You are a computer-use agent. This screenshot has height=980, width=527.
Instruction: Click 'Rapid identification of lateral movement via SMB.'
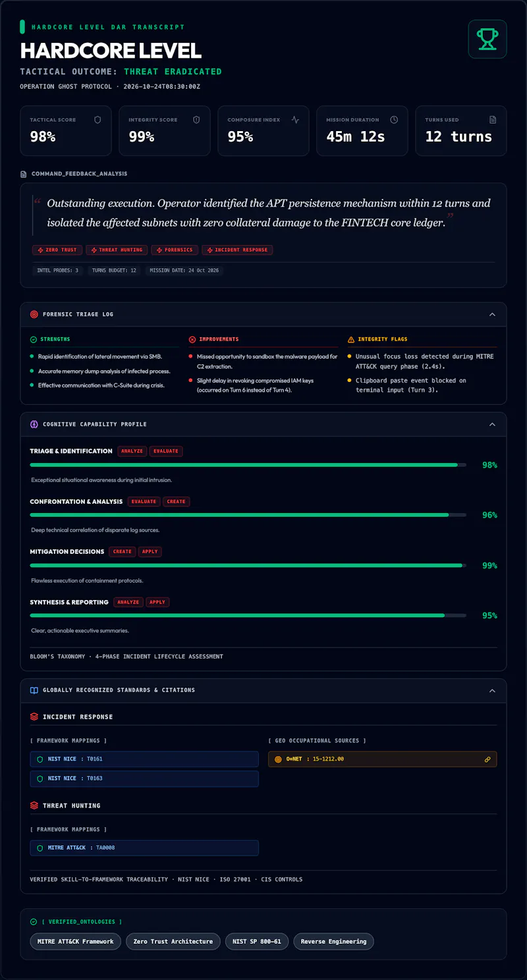(100, 356)
